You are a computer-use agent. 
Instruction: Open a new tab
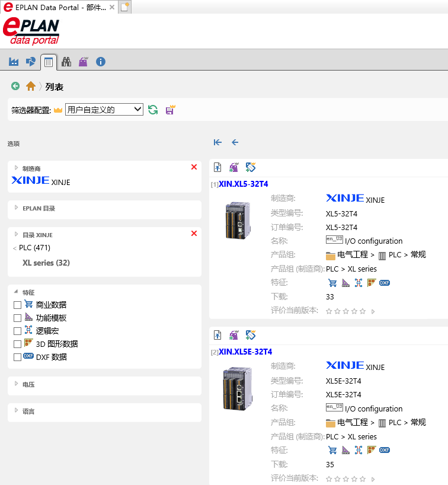[124, 7]
